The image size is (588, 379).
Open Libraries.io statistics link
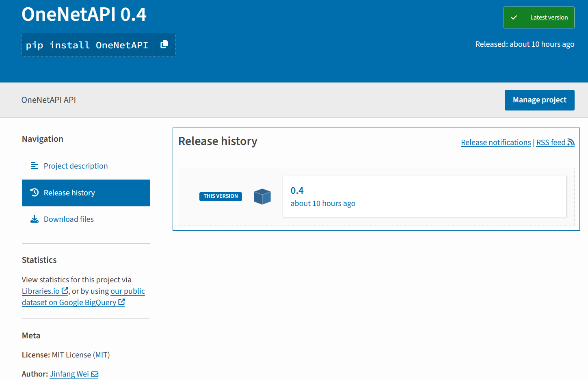point(45,291)
